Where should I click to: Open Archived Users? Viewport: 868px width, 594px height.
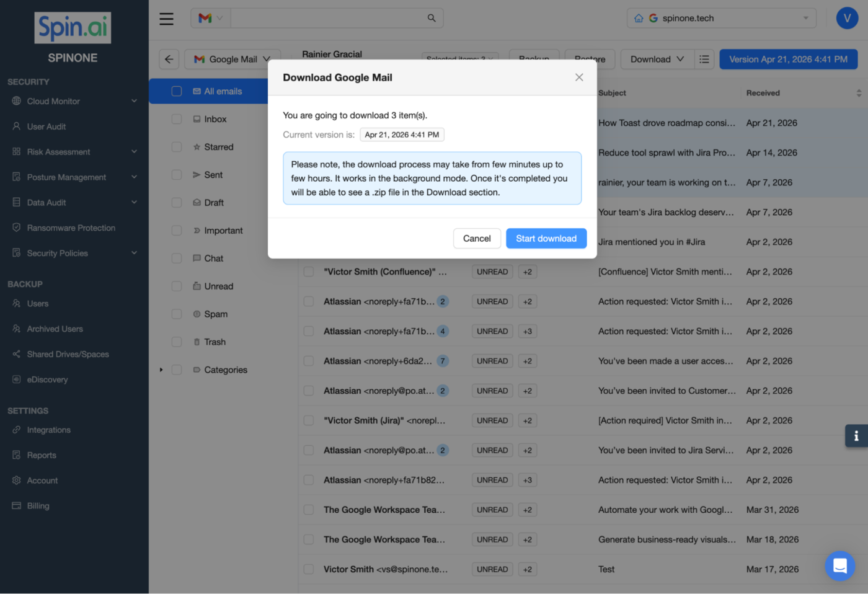point(55,329)
